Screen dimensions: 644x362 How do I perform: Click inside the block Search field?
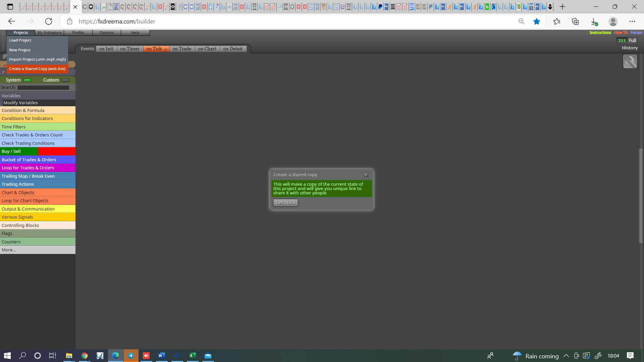click(43, 87)
